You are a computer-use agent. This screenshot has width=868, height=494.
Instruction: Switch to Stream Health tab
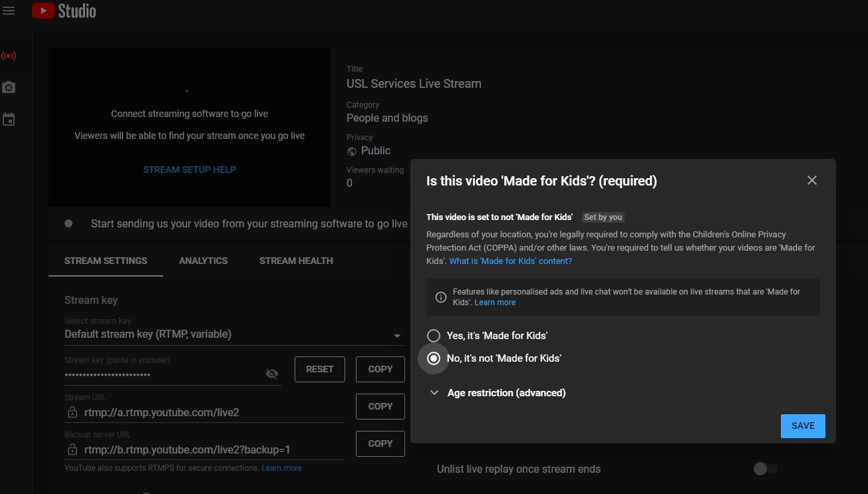[296, 261]
